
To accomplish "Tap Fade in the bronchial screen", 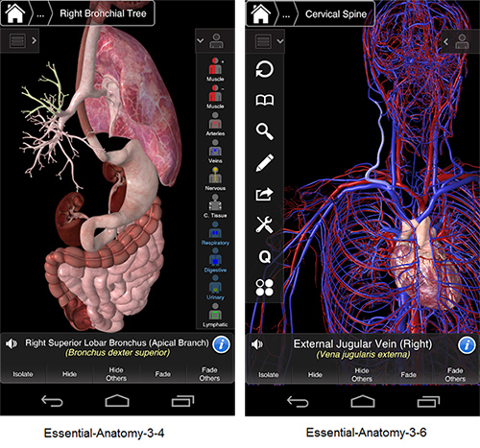I will [163, 374].
